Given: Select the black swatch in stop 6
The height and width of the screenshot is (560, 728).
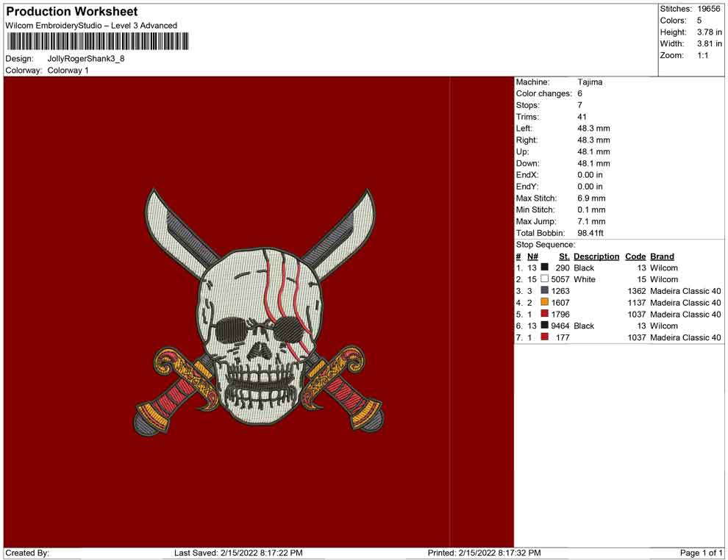Looking at the screenshot, I should click(545, 326).
